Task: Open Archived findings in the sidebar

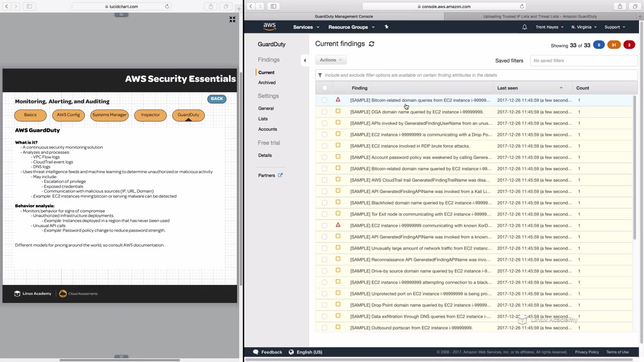Action: click(267, 82)
